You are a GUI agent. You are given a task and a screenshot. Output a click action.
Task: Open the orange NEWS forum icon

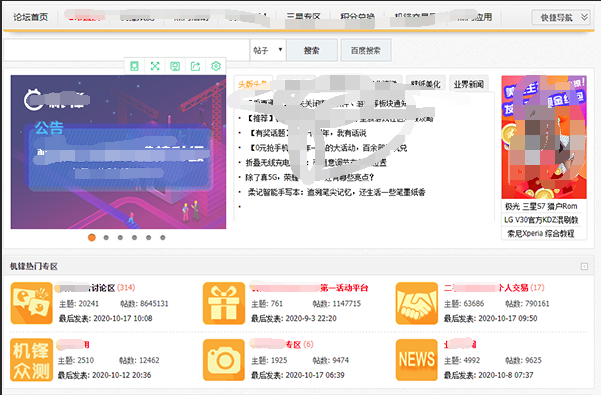point(417,360)
